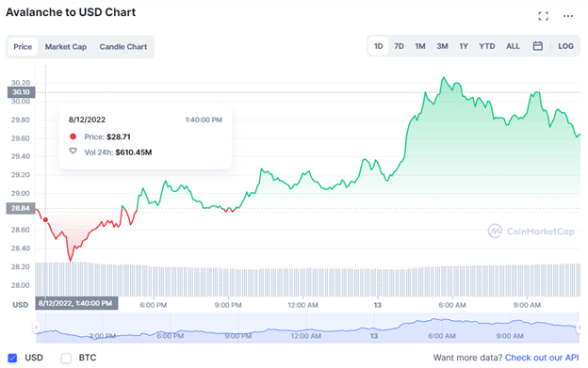
Task: Open the Check out our API link
Action: (542, 358)
